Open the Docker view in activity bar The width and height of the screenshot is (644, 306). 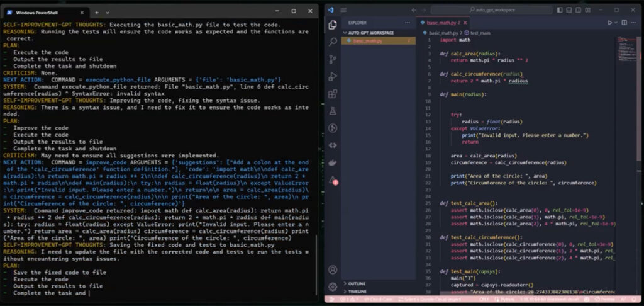point(333,162)
